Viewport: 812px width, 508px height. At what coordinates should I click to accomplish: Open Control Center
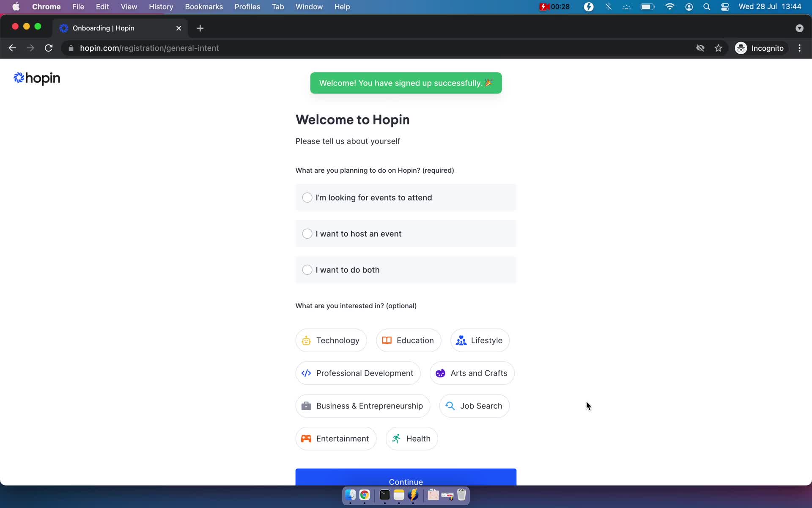(x=725, y=7)
